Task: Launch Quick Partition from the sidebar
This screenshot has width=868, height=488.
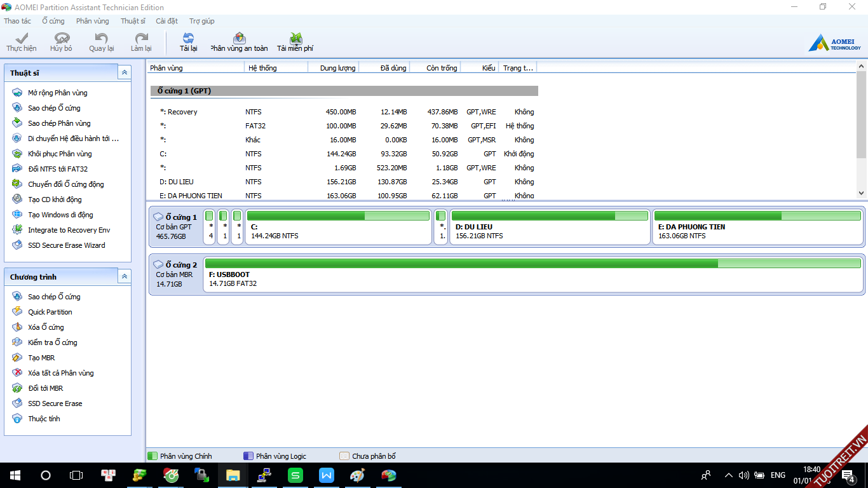Action: coord(50,312)
